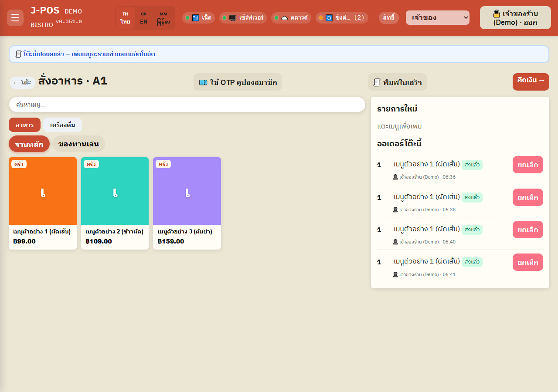Open the เซิร์ฟเวอร์ server status indicator

tap(243, 18)
